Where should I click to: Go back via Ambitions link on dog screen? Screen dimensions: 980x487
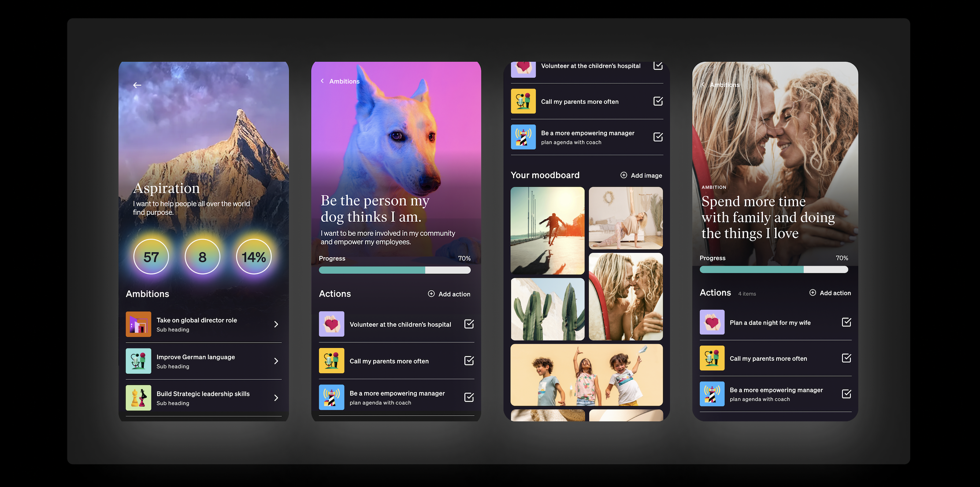[340, 81]
